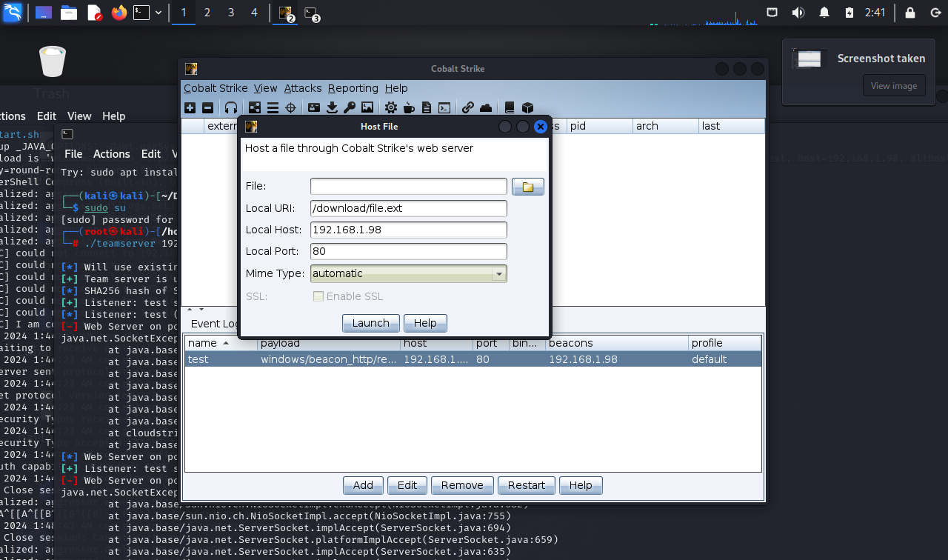Show the targets crosshair view

coord(290,107)
